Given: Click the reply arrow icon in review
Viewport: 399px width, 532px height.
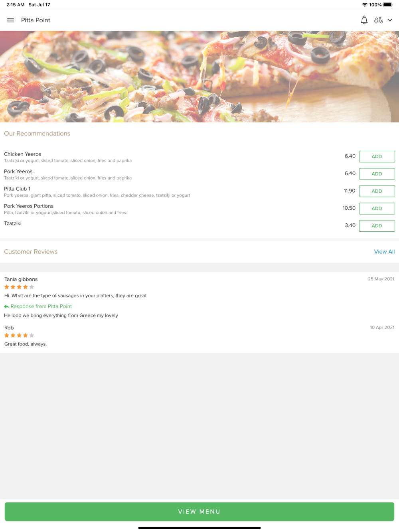Looking at the screenshot, I should (6, 307).
